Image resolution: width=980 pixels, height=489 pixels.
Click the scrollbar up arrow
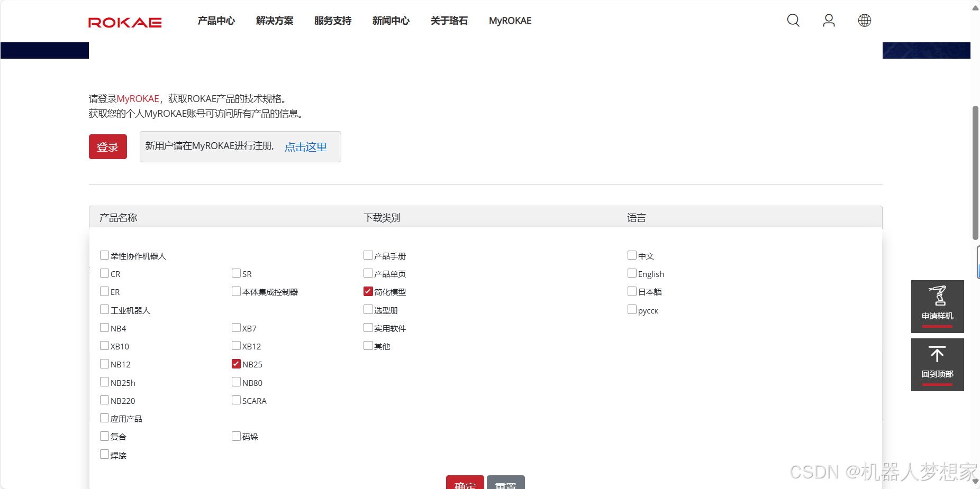click(x=975, y=8)
